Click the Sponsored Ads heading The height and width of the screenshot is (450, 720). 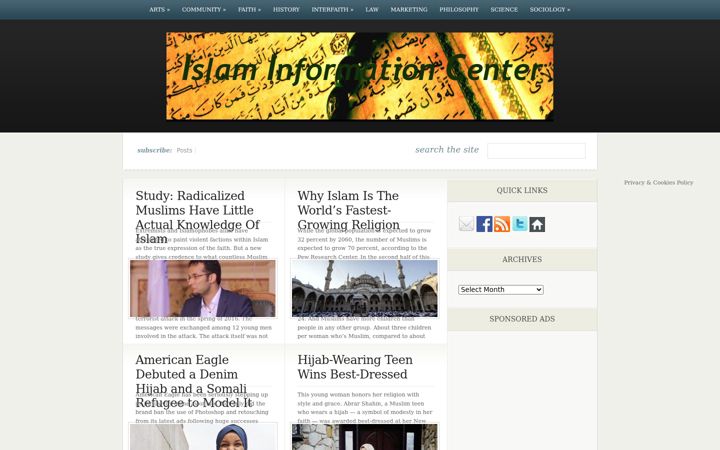click(522, 319)
